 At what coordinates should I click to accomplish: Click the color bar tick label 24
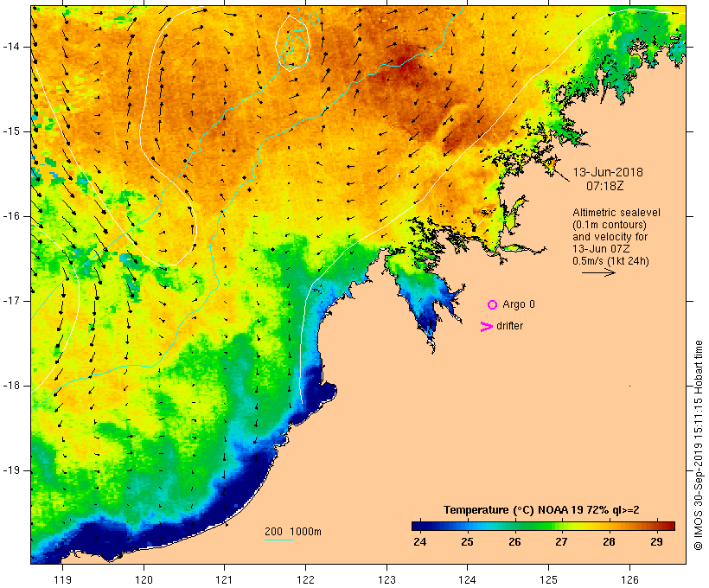click(x=419, y=542)
